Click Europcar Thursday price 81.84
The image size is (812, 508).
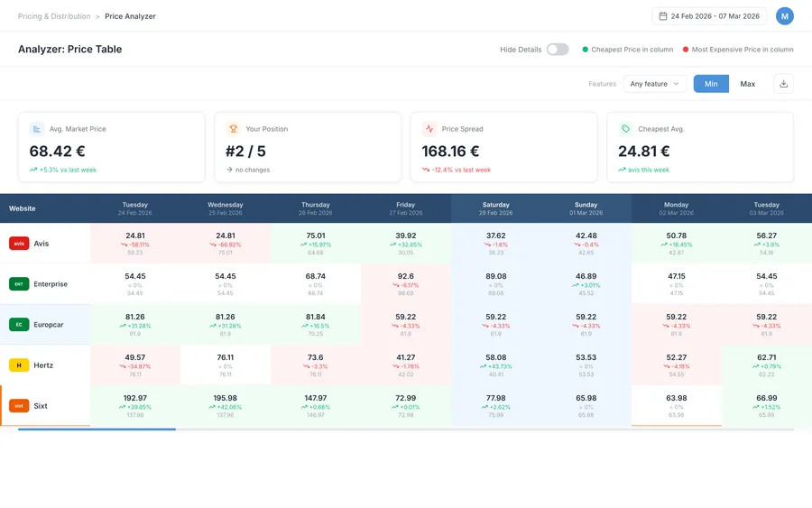click(316, 317)
